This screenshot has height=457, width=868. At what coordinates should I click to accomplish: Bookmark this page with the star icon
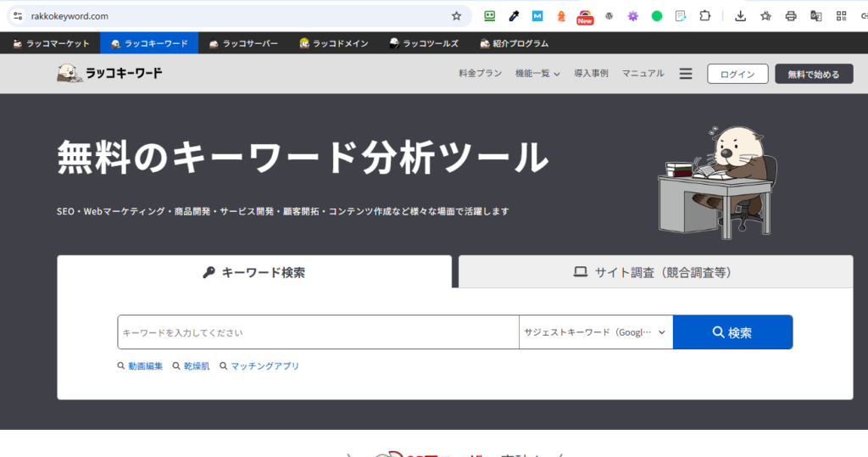tap(456, 16)
